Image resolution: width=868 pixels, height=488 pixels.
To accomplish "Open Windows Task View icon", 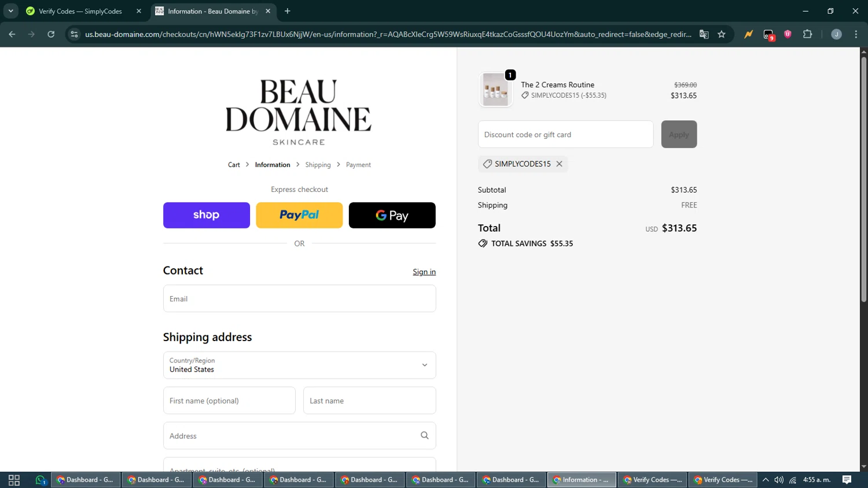I will (x=14, y=480).
